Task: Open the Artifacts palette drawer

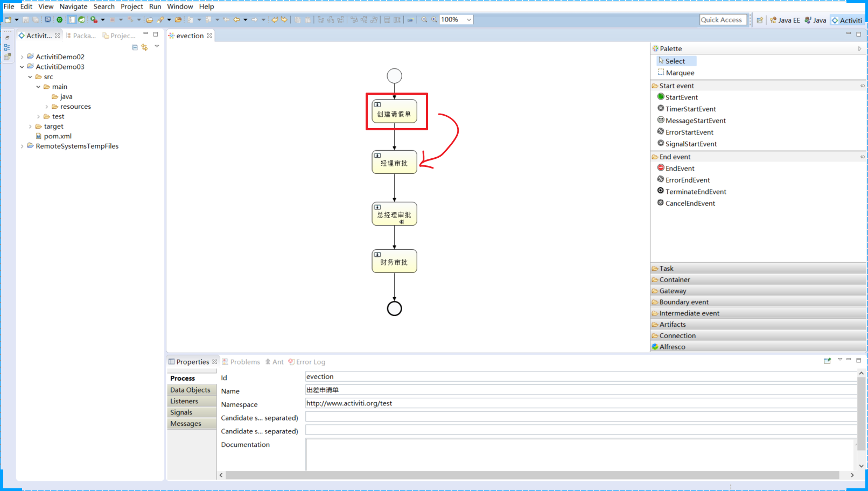Action: pyautogui.click(x=758, y=324)
